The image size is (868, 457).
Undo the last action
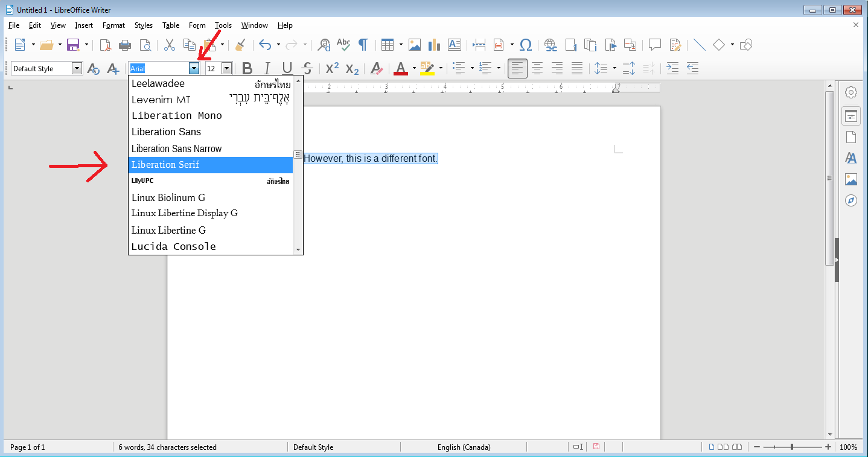264,45
